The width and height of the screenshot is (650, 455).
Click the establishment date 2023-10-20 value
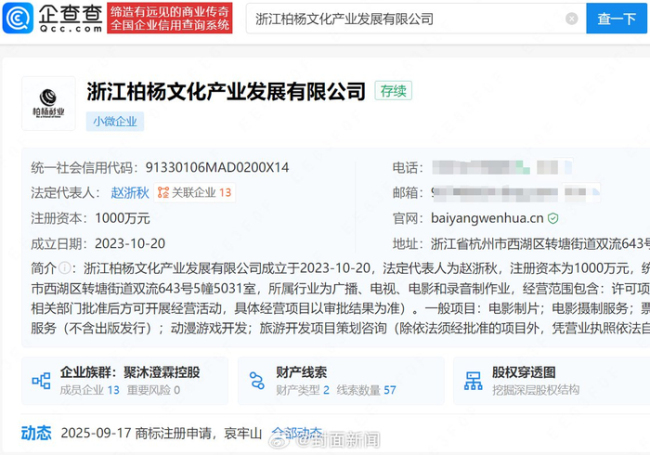pyautogui.click(x=130, y=244)
